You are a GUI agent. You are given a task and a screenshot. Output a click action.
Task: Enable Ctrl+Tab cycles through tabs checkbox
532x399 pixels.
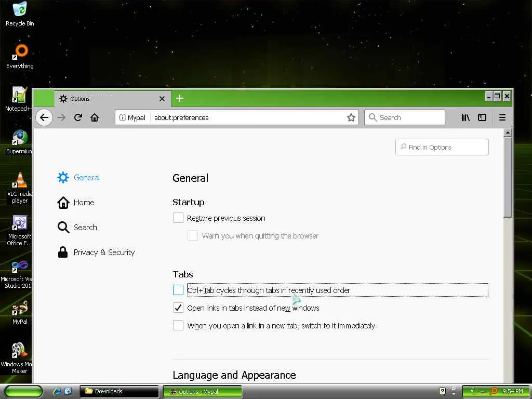tap(178, 290)
